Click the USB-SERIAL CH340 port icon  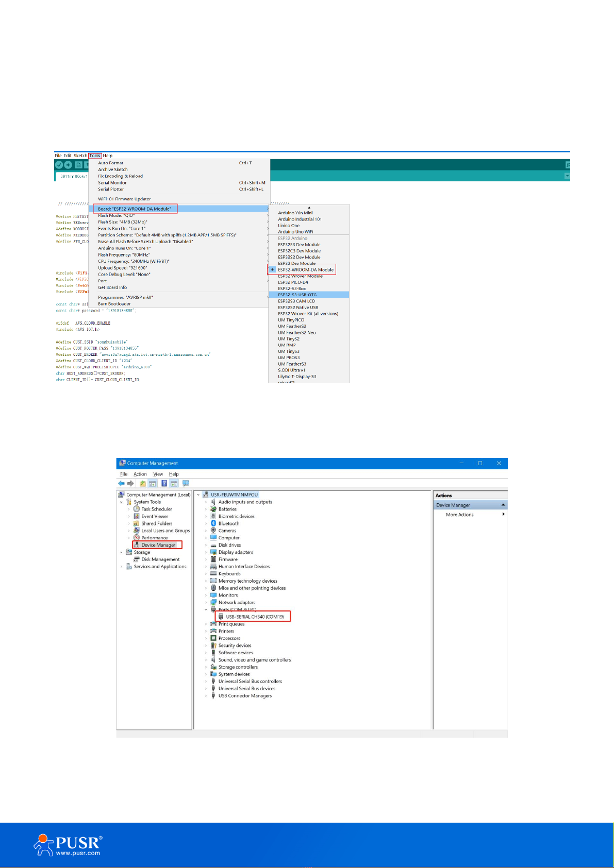pyautogui.click(x=221, y=617)
